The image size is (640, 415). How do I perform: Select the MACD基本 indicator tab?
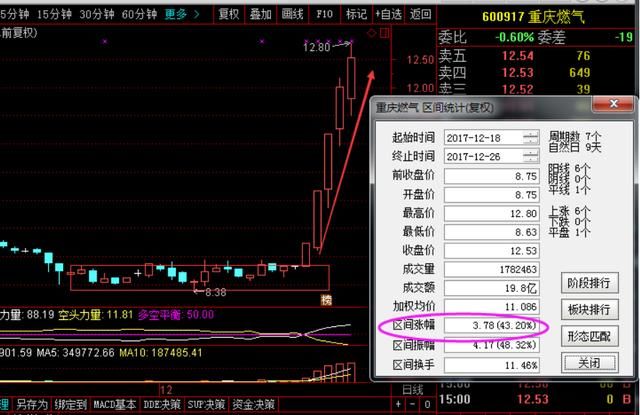coord(114,404)
